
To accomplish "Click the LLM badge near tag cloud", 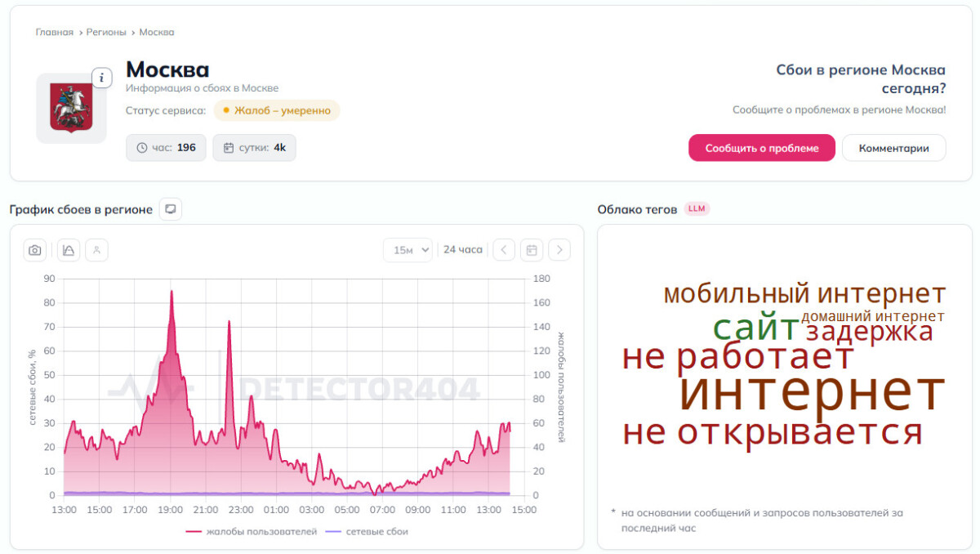I will click(x=697, y=209).
